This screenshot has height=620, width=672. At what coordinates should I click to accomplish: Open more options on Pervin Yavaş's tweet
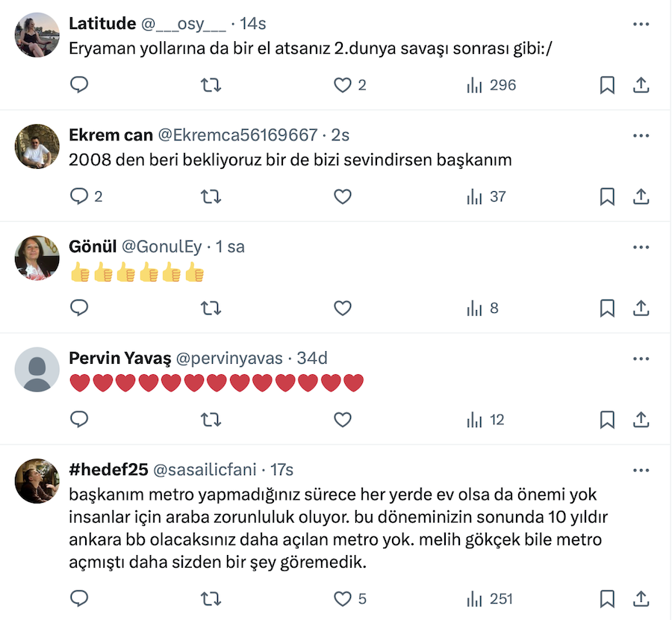coord(641,359)
